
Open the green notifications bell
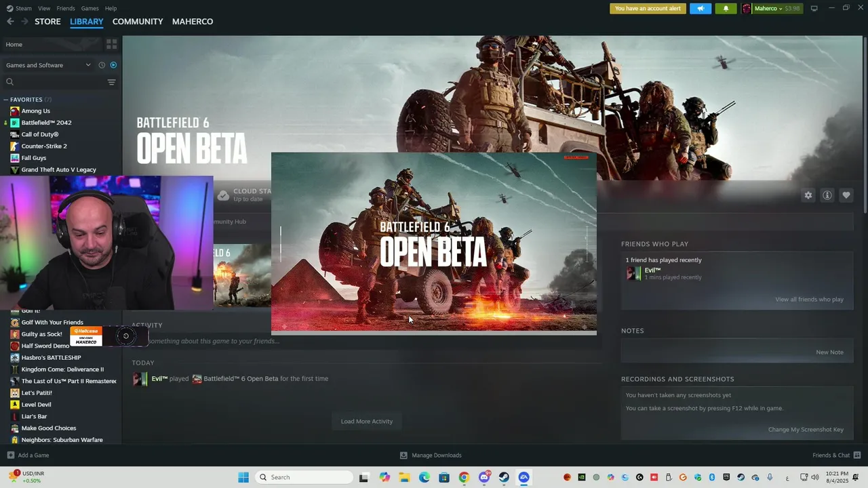[x=726, y=9]
